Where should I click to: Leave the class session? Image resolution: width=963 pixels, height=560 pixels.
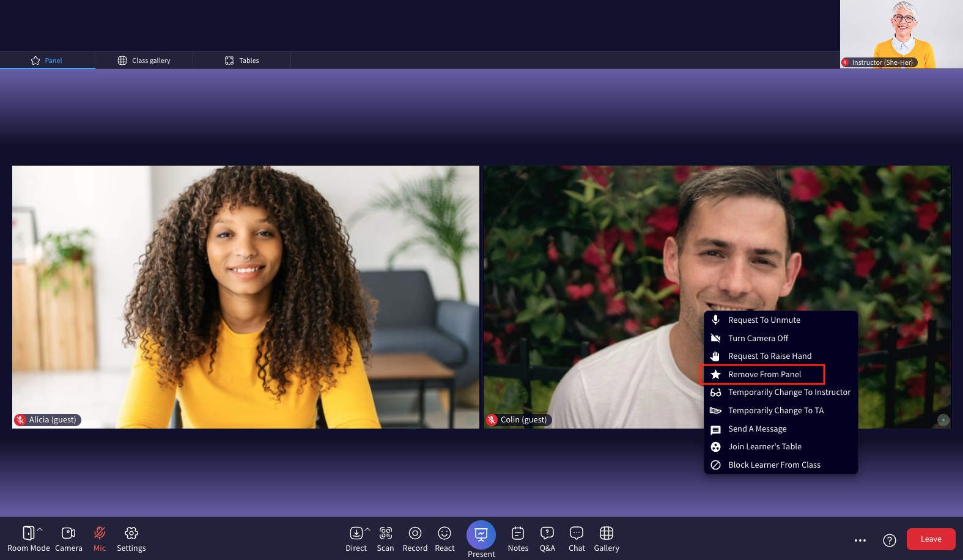pos(931,539)
